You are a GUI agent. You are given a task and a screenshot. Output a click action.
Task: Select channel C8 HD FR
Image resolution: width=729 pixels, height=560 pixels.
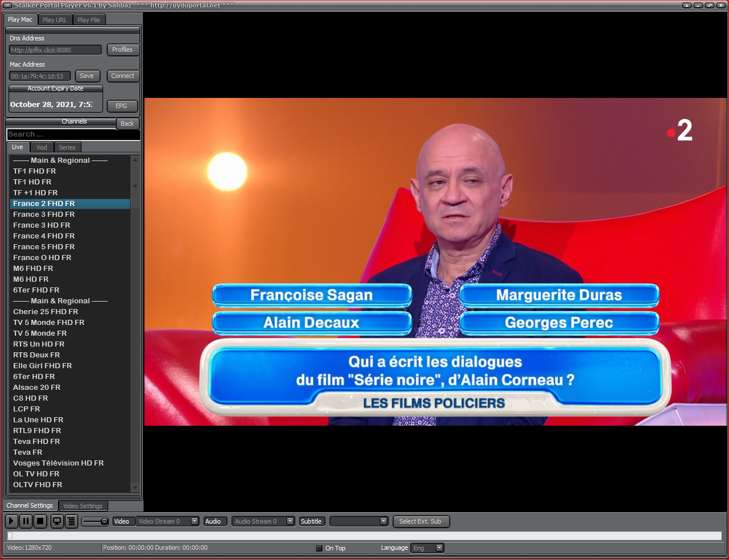[71, 398]
